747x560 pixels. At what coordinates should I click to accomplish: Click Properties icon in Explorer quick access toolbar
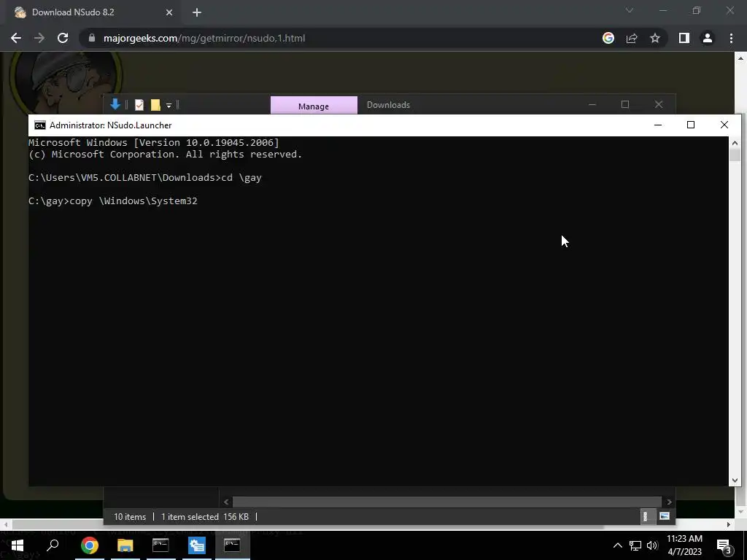click(x=139, y=105)
